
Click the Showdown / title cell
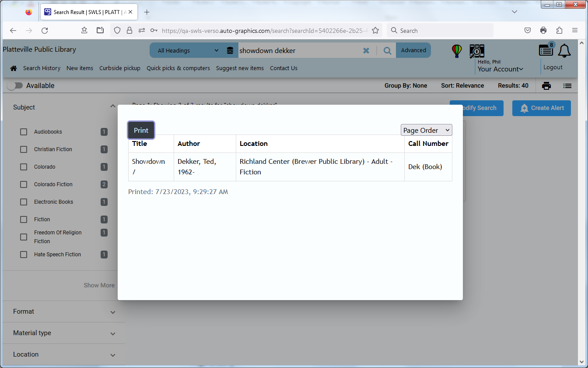click(x=151, y=166)
